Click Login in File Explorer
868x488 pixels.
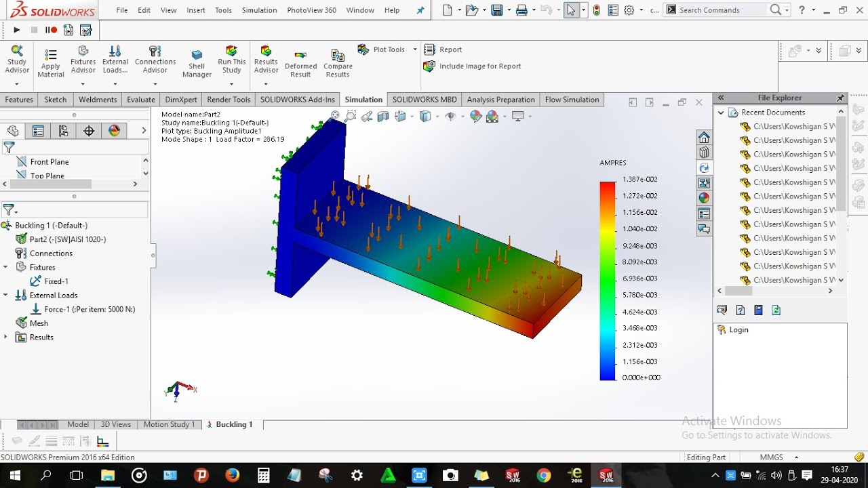point(732,330)
